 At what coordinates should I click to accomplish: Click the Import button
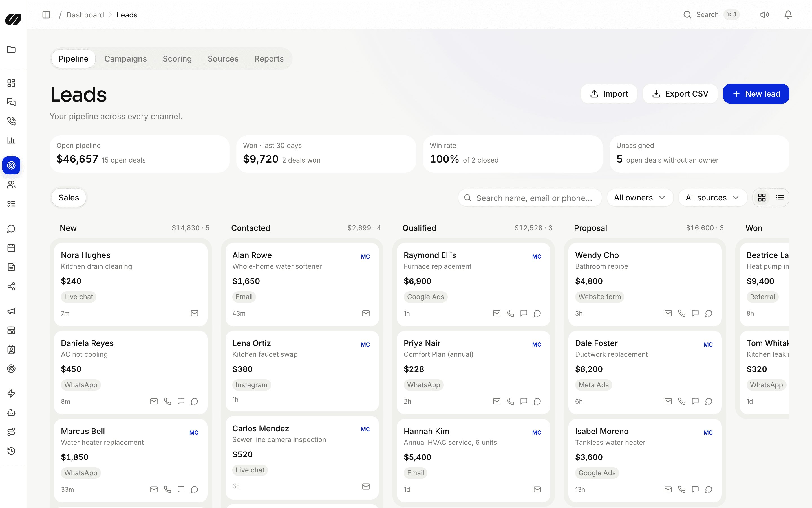pos(609,94)
